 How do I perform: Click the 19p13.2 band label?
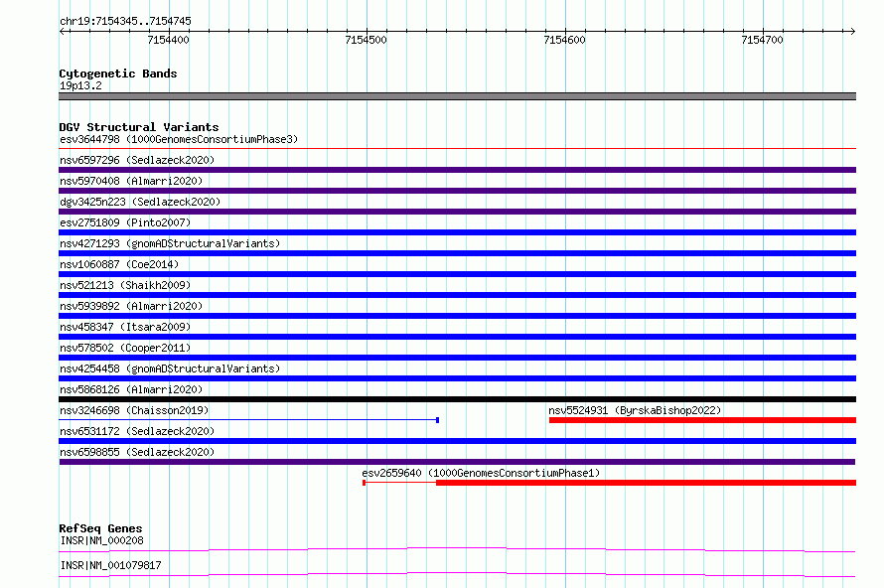[x=80, y=85]
